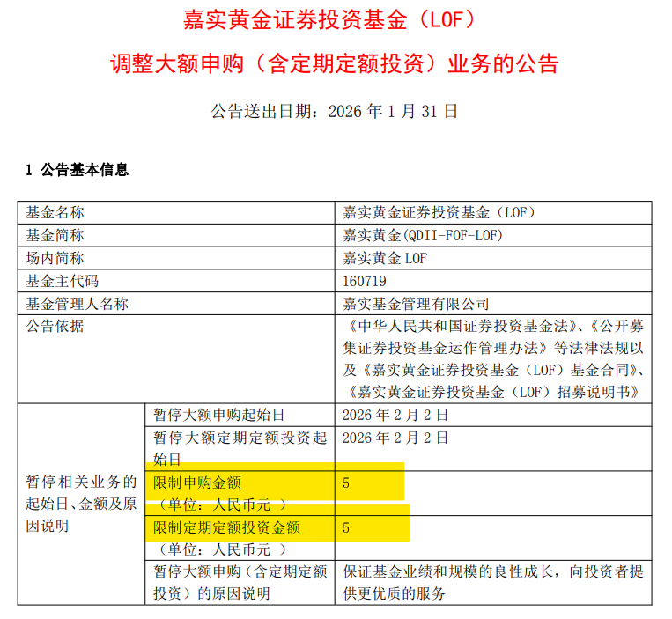This screenshot has width=672, height=619.
Task: Click the highlighted 限制定期定额投资金额 label
Action: [x=226, y=527]
